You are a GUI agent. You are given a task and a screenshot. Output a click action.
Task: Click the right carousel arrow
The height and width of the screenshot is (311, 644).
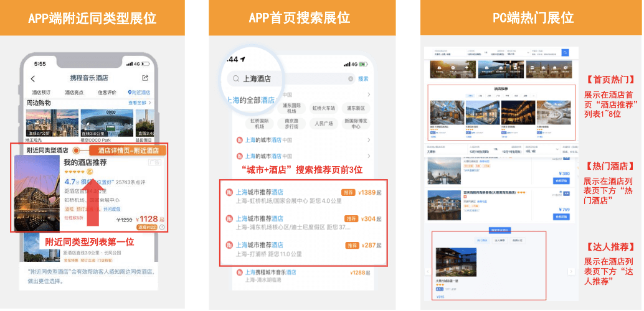pyautogui.click(x=571, y=271)
